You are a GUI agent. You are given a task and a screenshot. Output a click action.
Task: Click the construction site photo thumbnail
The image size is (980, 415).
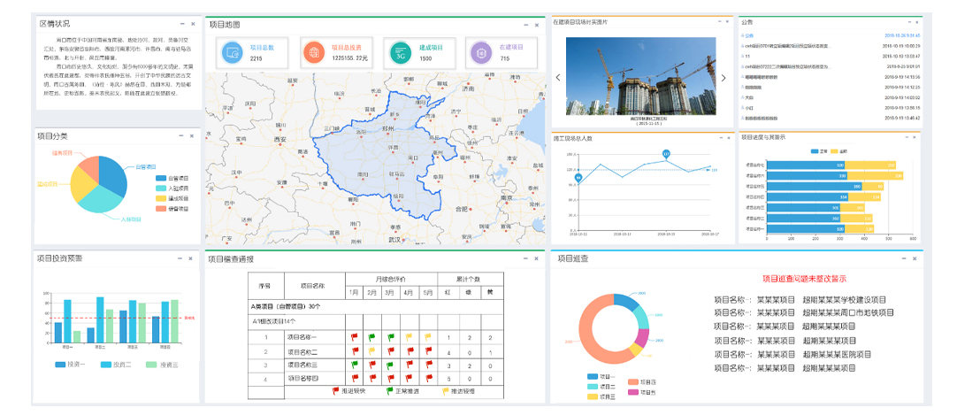pyautogui.click(x=640, y=75)
